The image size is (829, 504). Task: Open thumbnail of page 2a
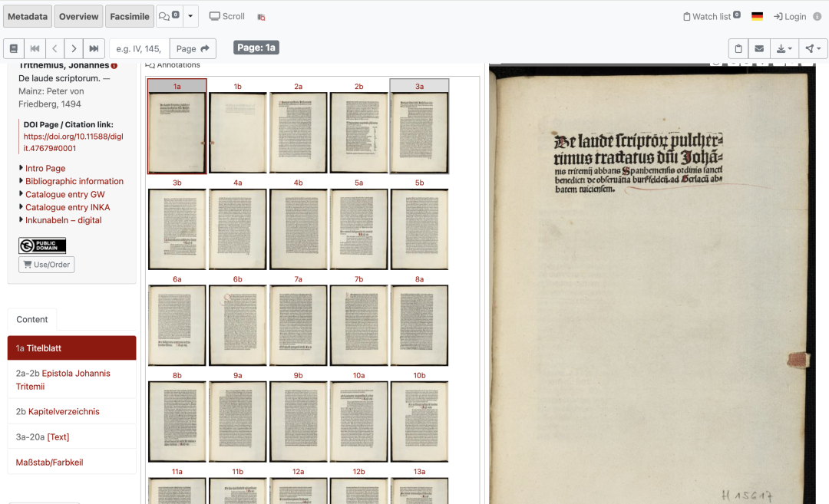[x=298, y=133]
